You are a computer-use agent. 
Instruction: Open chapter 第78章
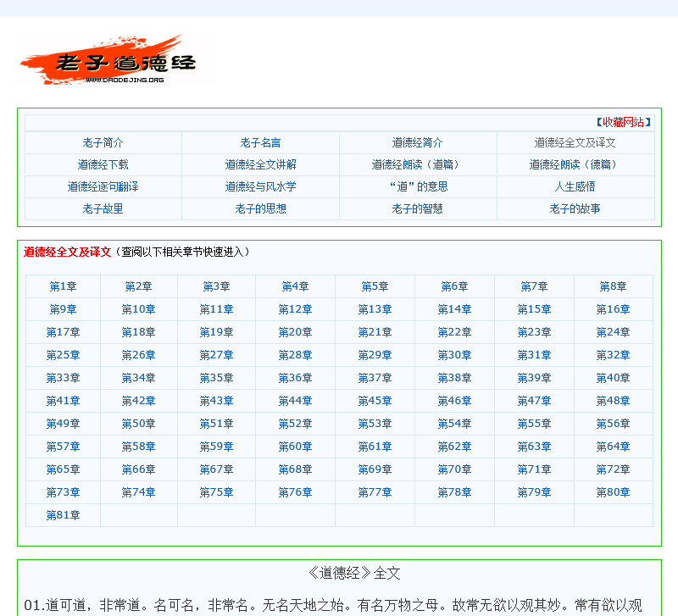click(x=454, y=493)
